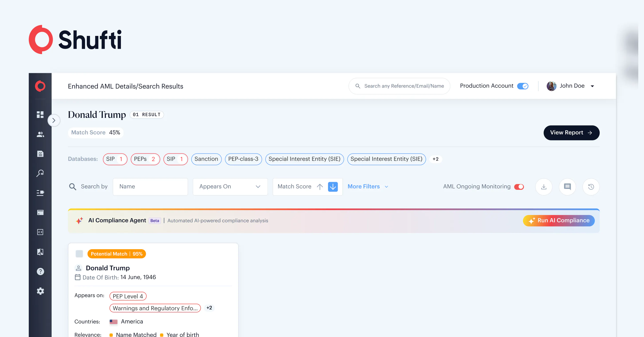Image resolution: width=644 pixels, height=337 pixels.
Task: Click the Name Matched relevance label
Action: [136, 335]
